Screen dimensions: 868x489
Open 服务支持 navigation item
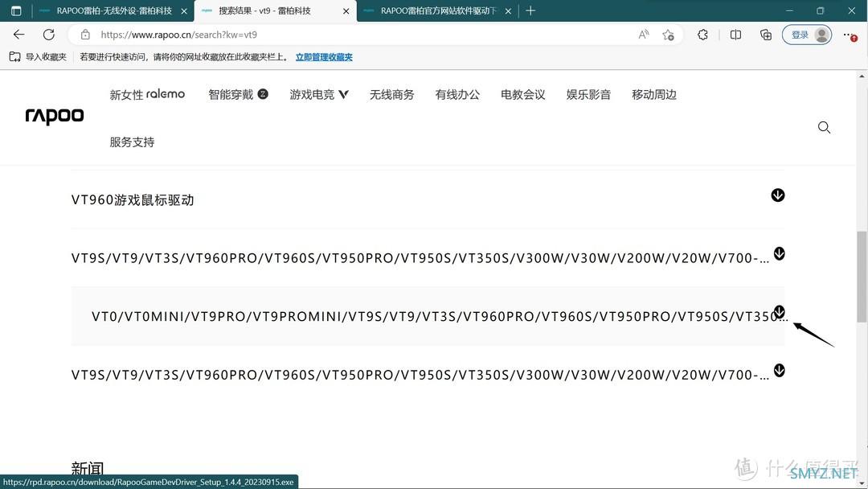tap(132, 142)
